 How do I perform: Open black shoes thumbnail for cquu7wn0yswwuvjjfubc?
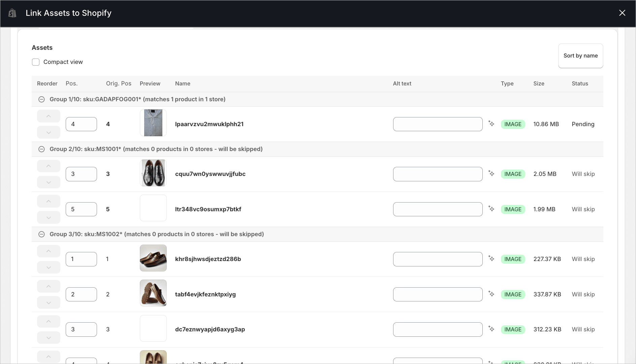pyautogui.click(x=153, y=173)
